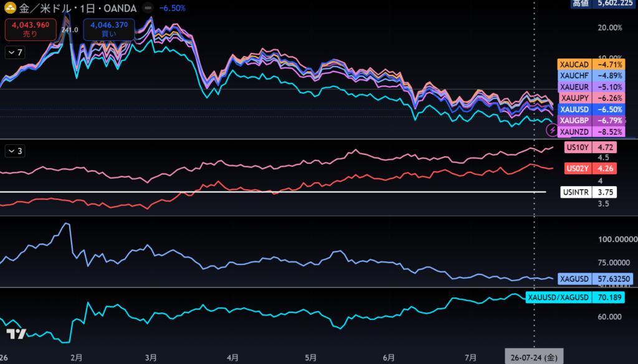638x364 pixels.
Task: Click the US10Y 4.72 yield label
Action: click(x=591, y=147)
